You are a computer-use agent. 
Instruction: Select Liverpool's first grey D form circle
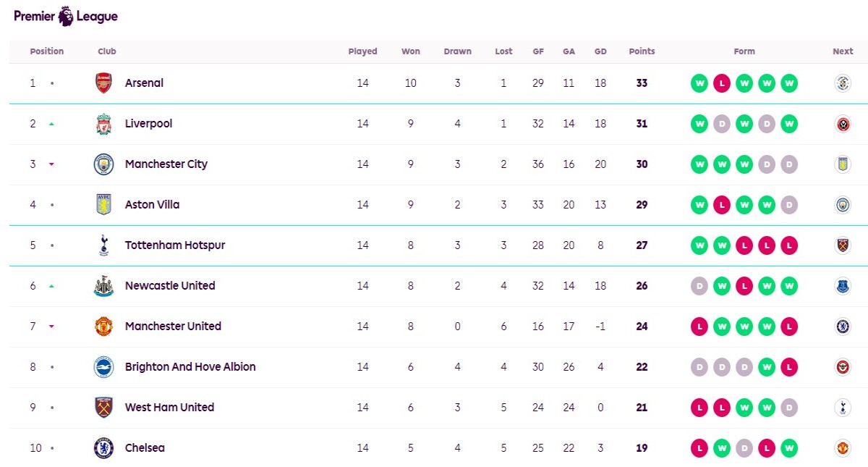coord(722,124)
